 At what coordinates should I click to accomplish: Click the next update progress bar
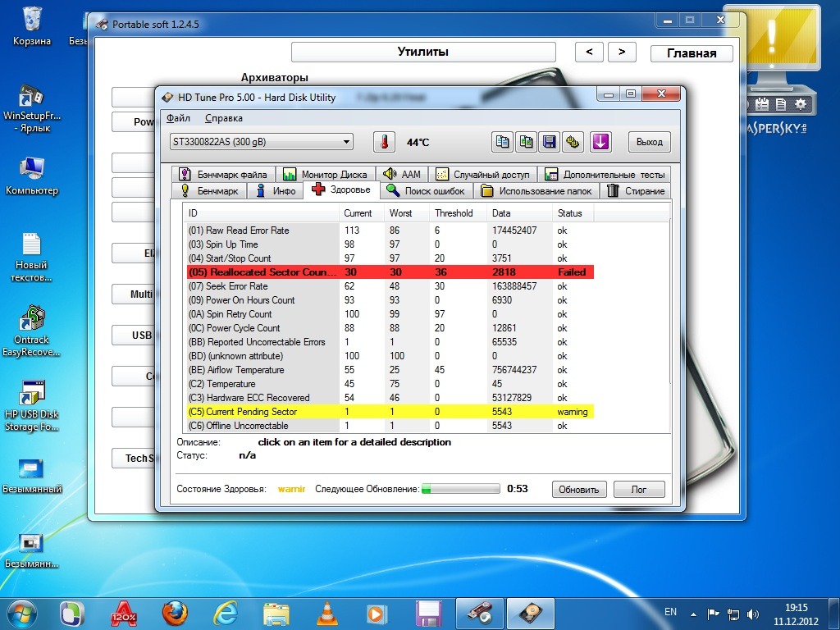point(461,489)
